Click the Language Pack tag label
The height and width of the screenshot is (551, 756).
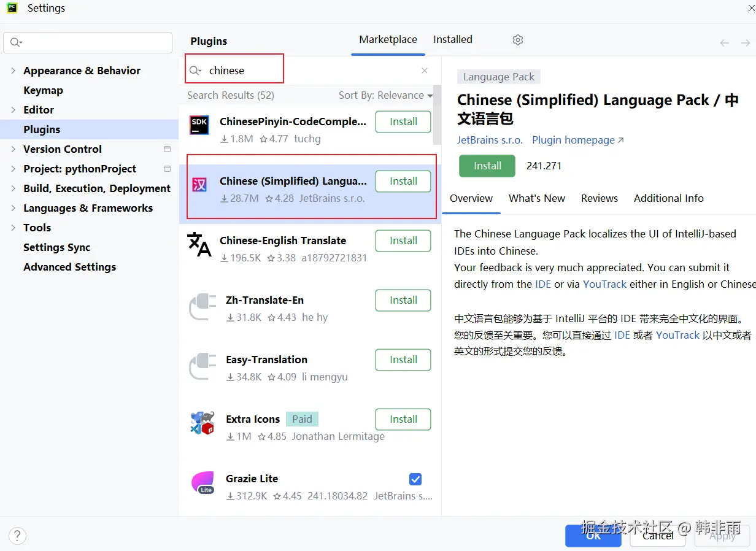point(498,77)
